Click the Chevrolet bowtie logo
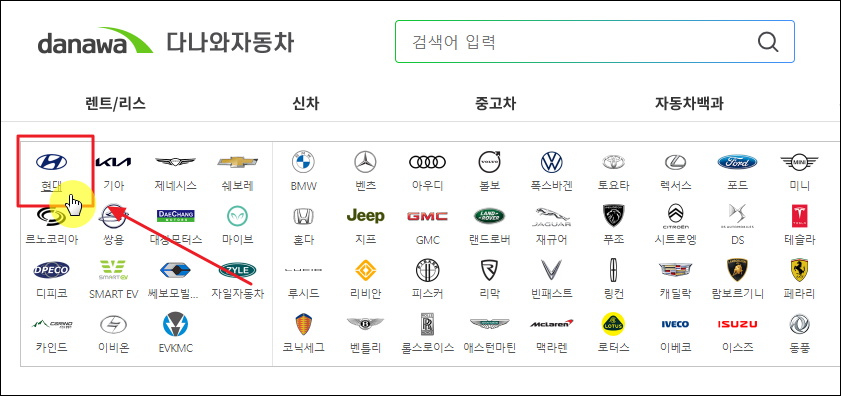 (x=238, y=162)
